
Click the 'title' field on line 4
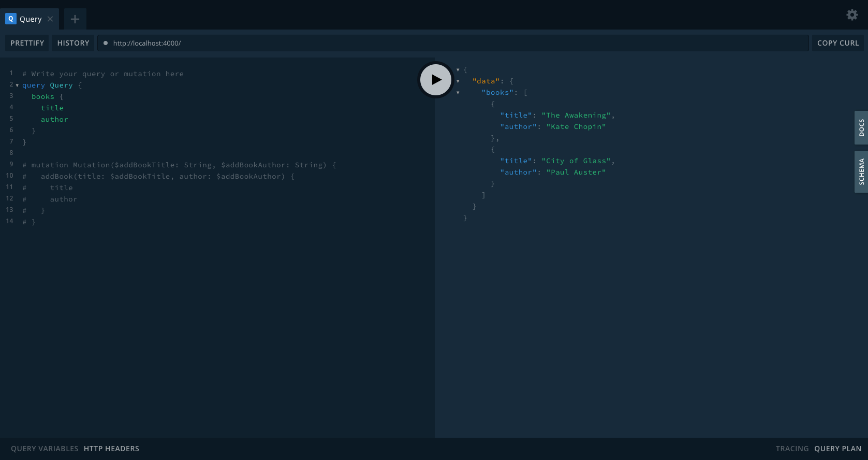(52, 108)
